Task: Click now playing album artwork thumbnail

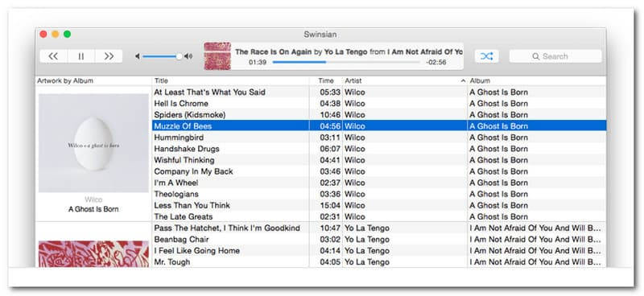Action: point(217,56)
